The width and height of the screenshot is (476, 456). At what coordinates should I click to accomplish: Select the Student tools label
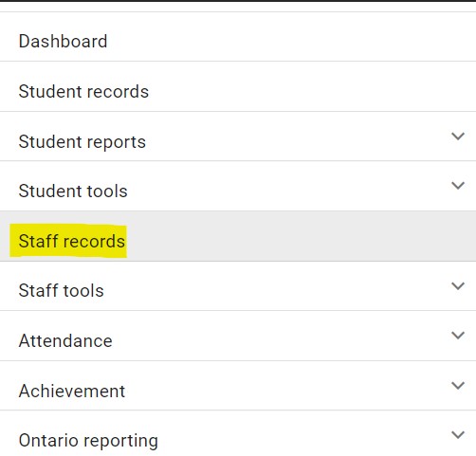(73, 192)
